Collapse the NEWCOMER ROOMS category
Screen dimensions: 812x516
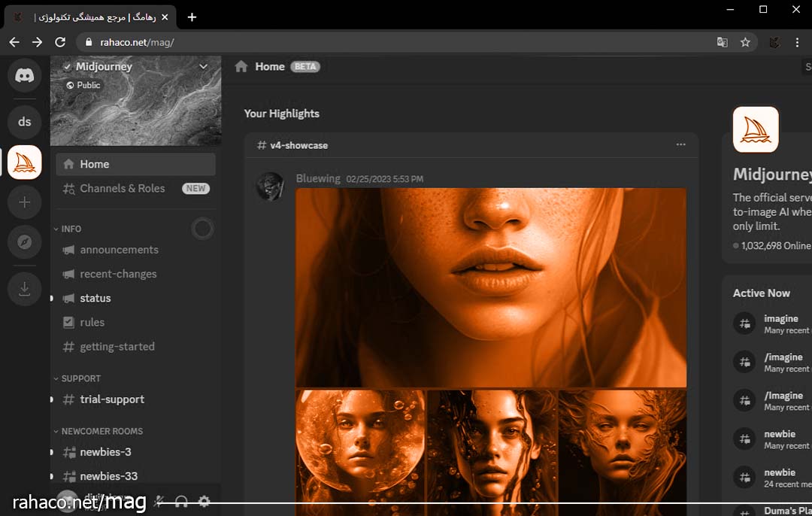(101, 431)
